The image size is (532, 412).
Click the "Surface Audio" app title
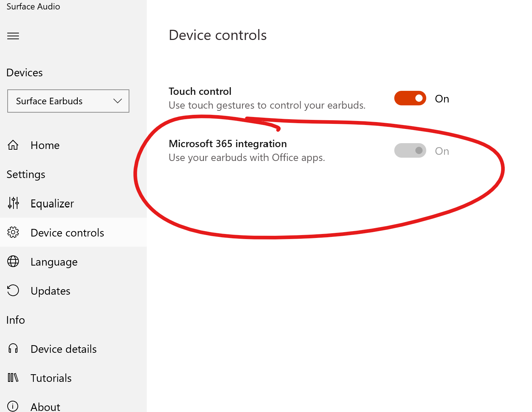(x=33, y=7)
